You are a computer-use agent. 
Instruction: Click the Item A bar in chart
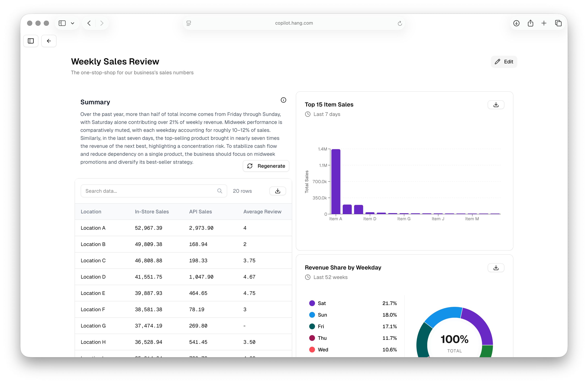[336, 181]
